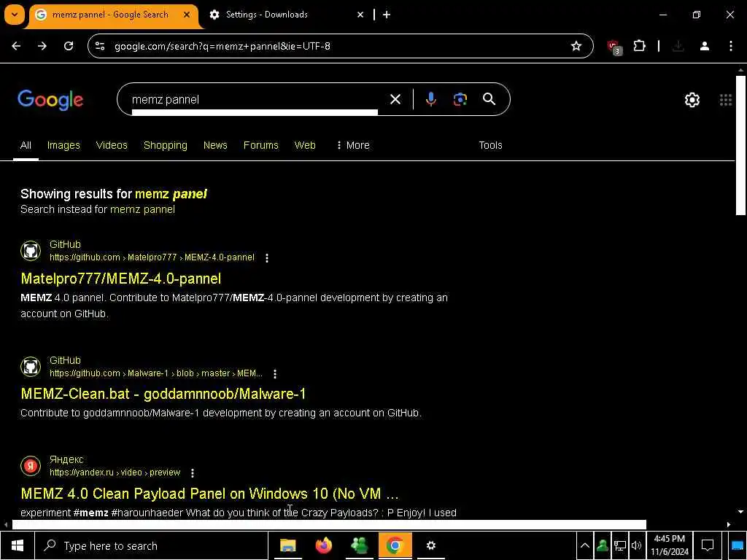747x560 pixels.
Task: Go to Google homepage via logo
Action: click(50, 100)
